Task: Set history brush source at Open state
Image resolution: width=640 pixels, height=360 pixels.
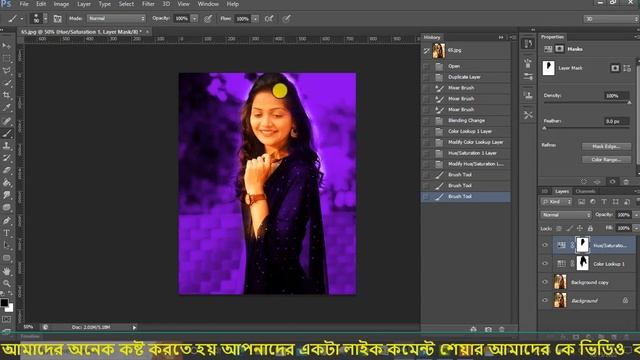Action: tap(427, 66)
